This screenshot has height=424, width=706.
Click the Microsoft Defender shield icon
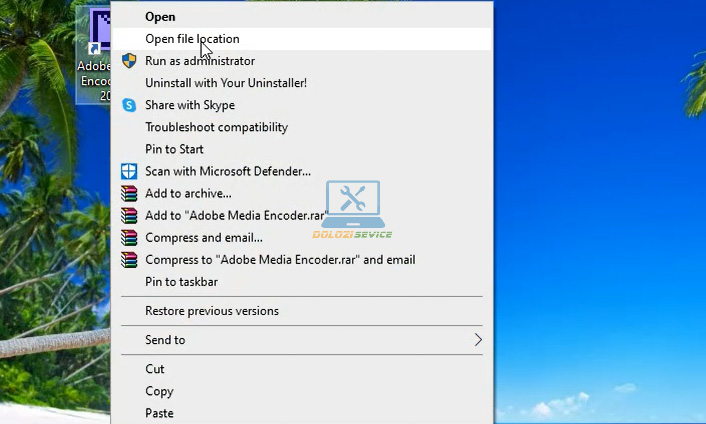pos(129,171)
